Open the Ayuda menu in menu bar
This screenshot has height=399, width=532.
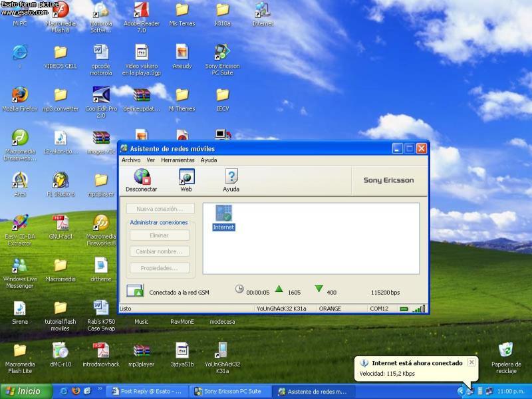tap(209, 160)
